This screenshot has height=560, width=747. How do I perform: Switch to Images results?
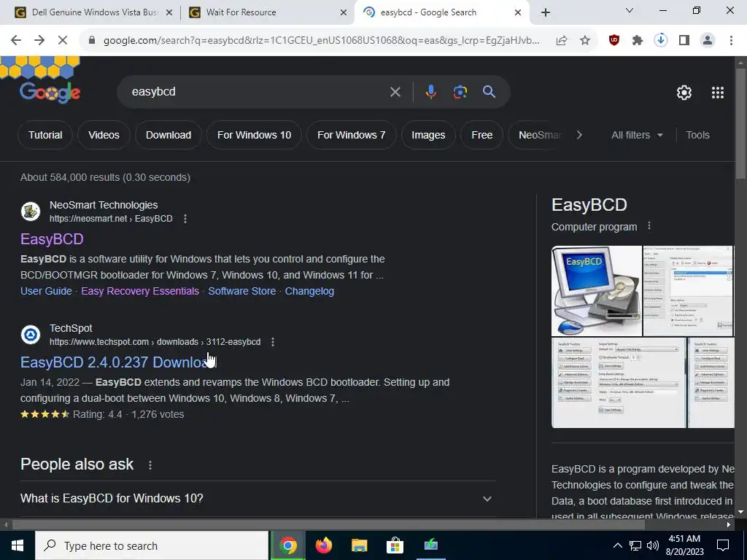click(x=428, y=135)
